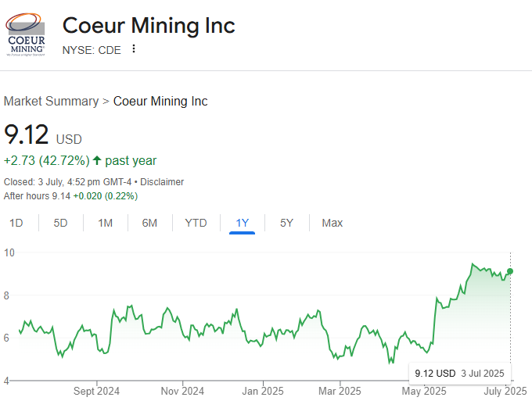Show the 5Y price chart
The width and height of the screenshot is (532, 408).
click(x=286, y=223)
